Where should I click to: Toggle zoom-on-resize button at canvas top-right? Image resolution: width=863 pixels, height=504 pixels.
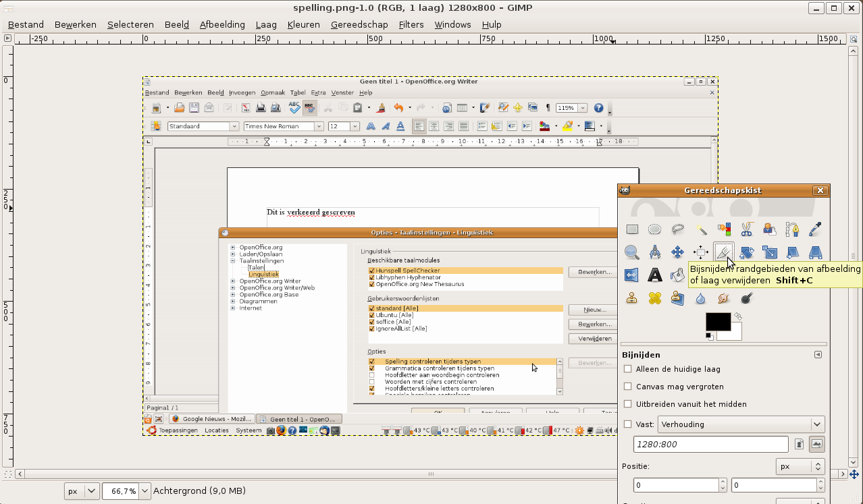pyautogui.click(x=854, y=38)
